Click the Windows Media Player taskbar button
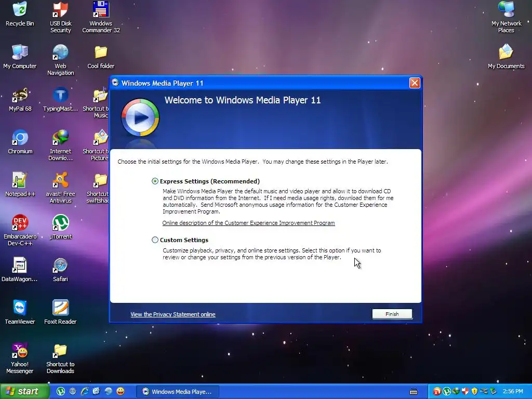 [x=178, y=392]
